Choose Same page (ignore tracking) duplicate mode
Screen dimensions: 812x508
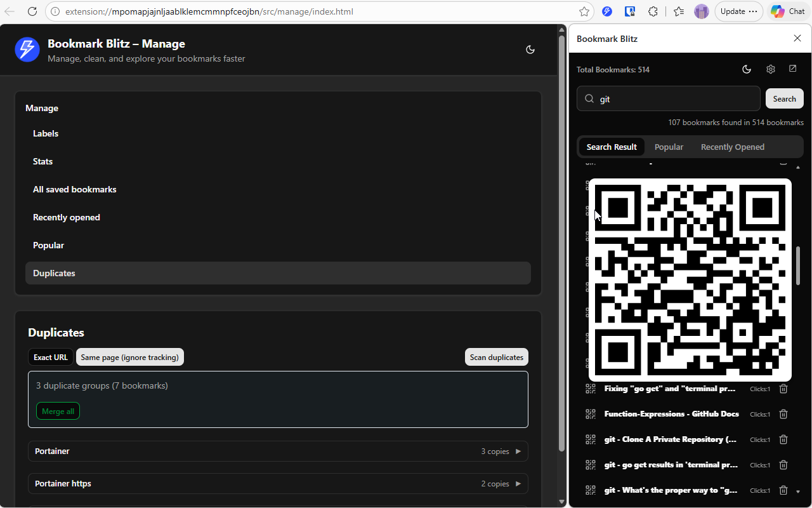pyautogui.click(x=130, y=357)
